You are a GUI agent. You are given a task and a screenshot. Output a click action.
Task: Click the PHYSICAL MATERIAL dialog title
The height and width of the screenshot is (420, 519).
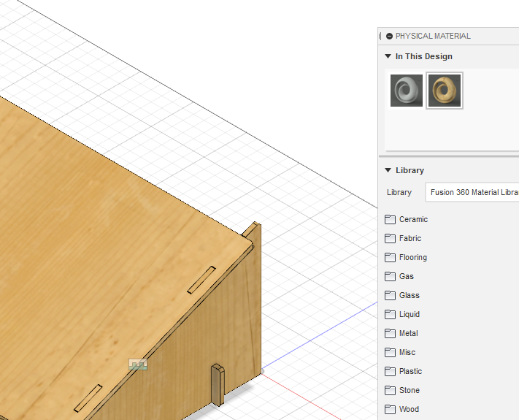[433, 36]
